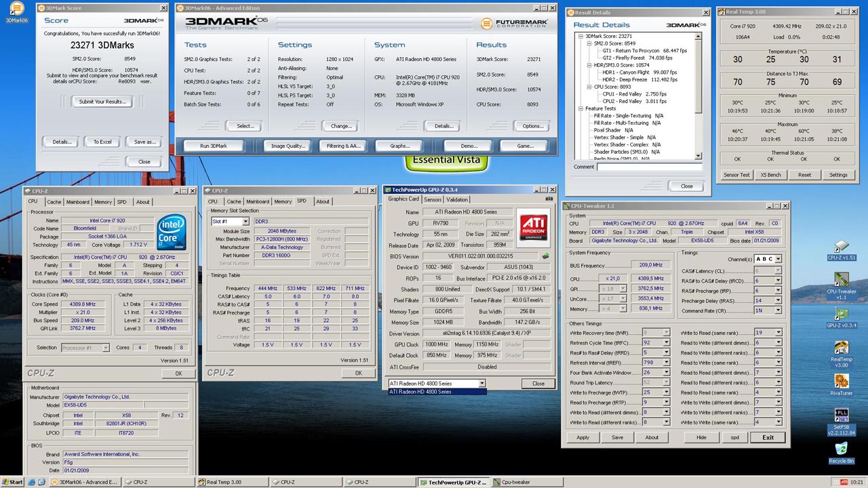The width and height of the screenshot is (868, 488).
Task: Click the Options button under Results
Action: pyautogui.click(x=532, y=126)
